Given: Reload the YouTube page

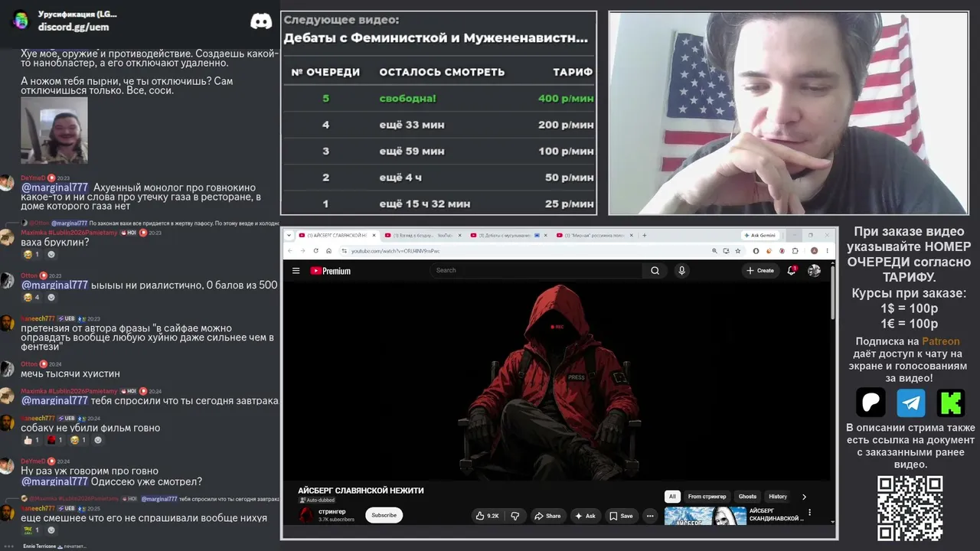Looking at the screenshot, I should [315, 250].
